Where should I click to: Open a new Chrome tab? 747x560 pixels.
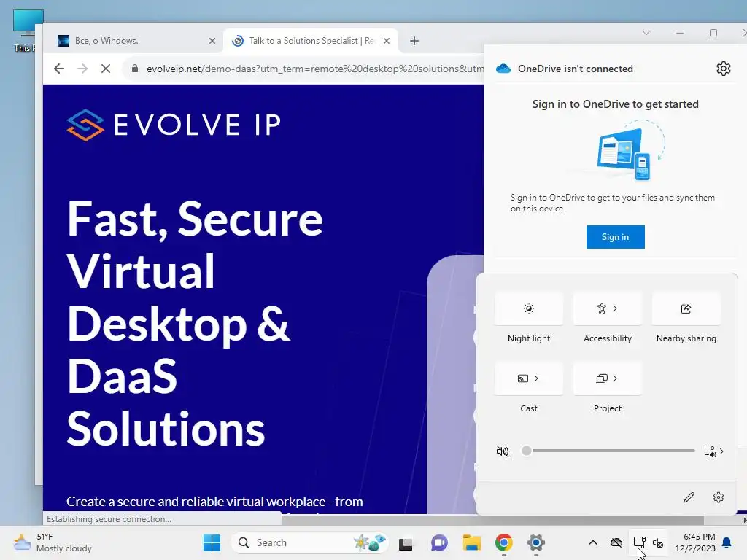click(x=414, y=41)
